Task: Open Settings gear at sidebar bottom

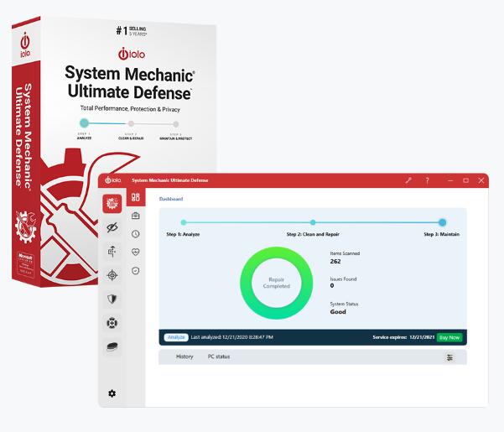Action: 112,393
